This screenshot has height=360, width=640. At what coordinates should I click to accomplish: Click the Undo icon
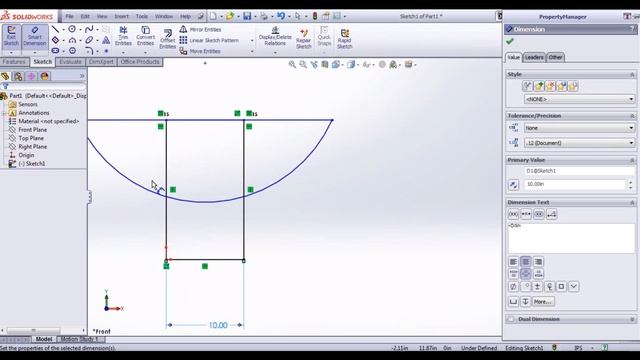pos(281,16)
